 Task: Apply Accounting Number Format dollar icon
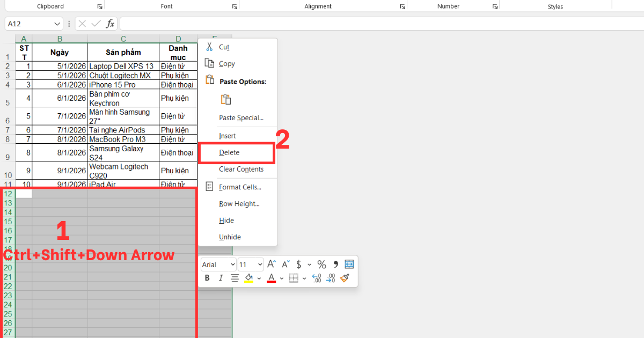(299, 264)
